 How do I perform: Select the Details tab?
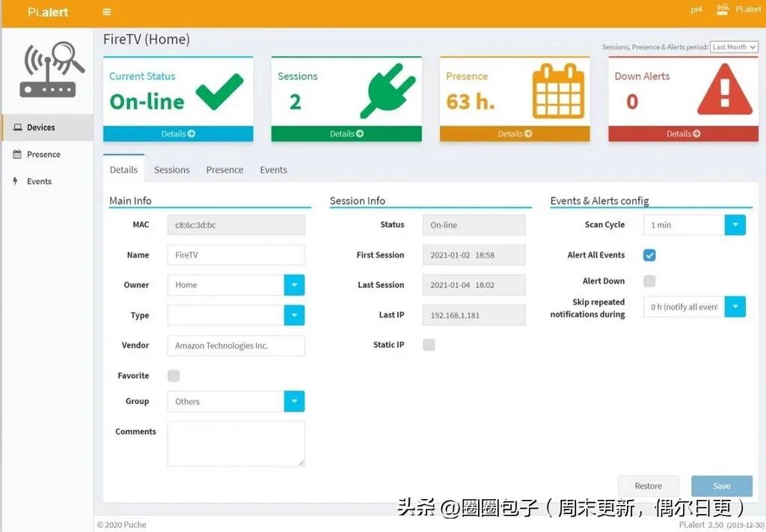(x=123, y=170)
